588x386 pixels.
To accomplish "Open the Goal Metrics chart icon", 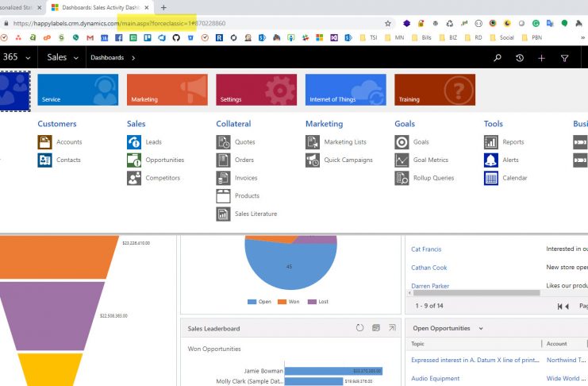I will 402,160.
